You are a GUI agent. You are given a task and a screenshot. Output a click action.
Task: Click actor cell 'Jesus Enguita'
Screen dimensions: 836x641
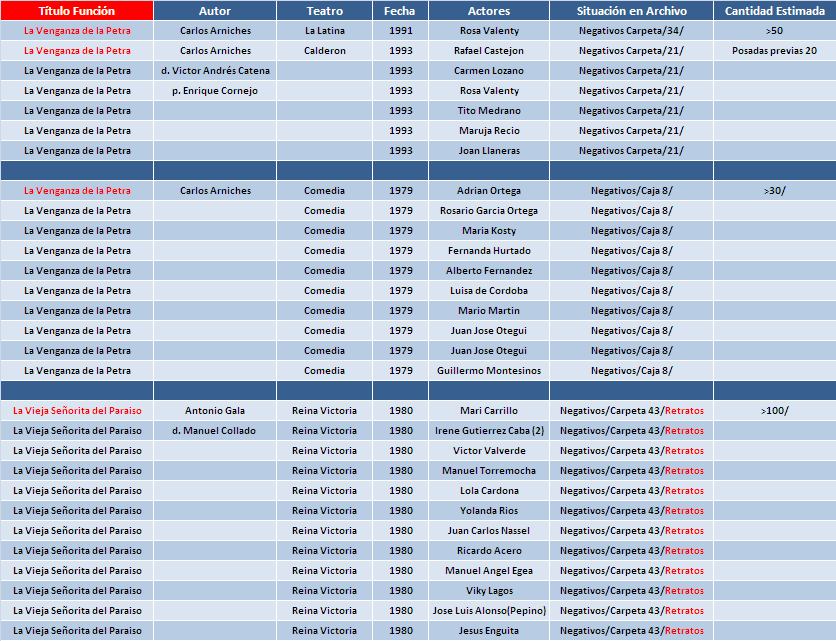[489, 631]
